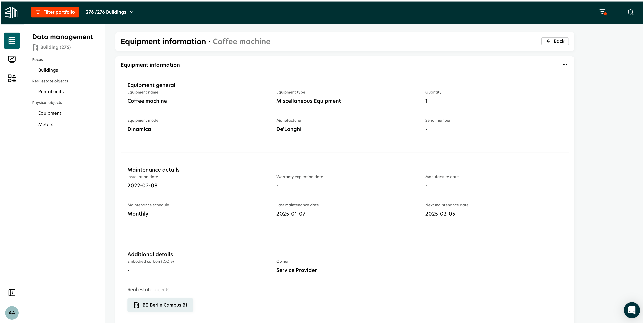Expand the 276/276 Buildings dropdown
Image resolution: width=644 pixels, height=325 pixels.
coord(110,12)
